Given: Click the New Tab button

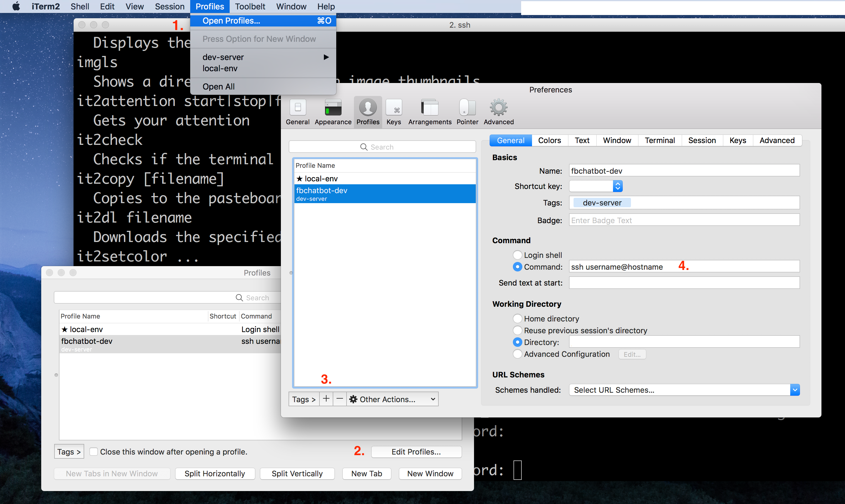Looking at the screenshot, I should point(367,473).
